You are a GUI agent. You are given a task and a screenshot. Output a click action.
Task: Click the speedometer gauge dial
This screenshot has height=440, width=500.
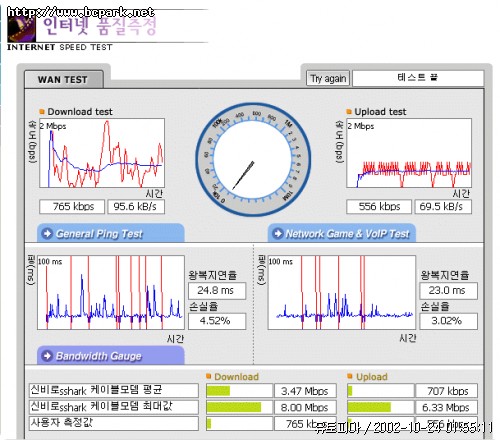tap(253, 159)
